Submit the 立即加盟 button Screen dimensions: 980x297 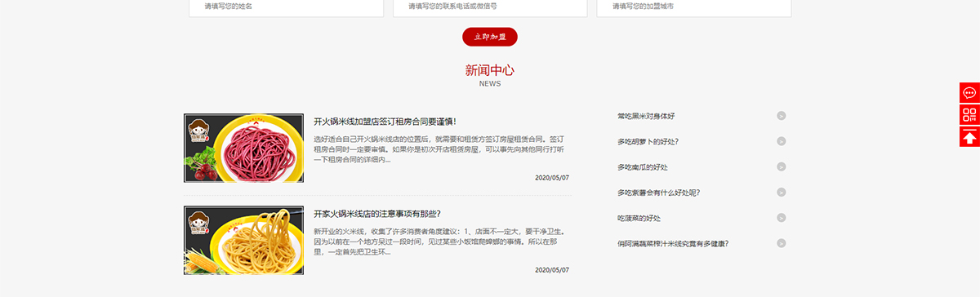[x=490, y=37]
